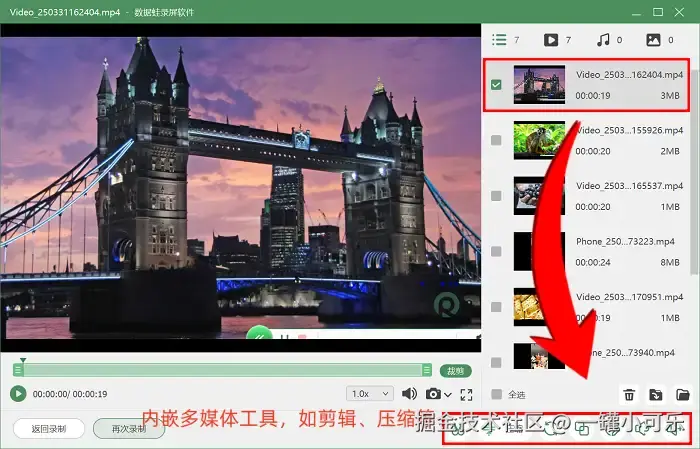Open the output folder icon
700x449 pixels.
(683, 395)
